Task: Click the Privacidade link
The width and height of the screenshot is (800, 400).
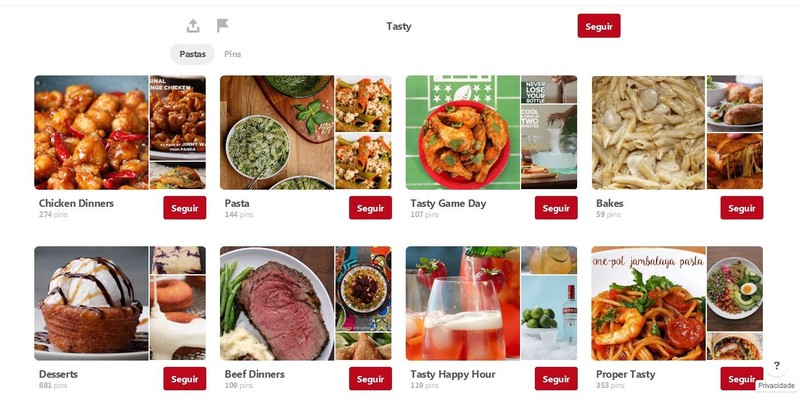Action: tap(776, 386)
